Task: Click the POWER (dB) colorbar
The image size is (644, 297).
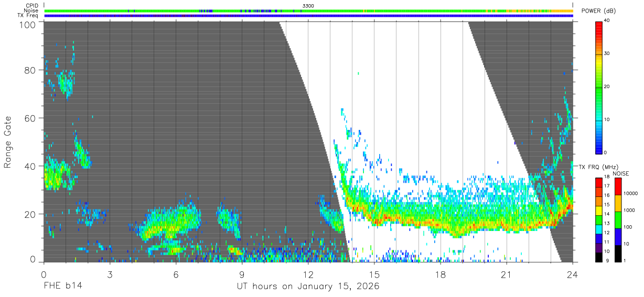Action: click(x=599, y=87)
